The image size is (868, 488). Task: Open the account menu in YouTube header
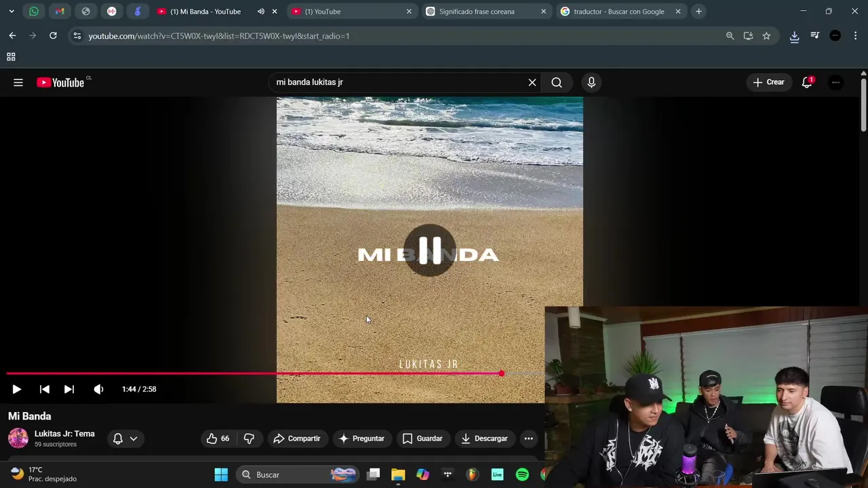[x=835, y=83]
